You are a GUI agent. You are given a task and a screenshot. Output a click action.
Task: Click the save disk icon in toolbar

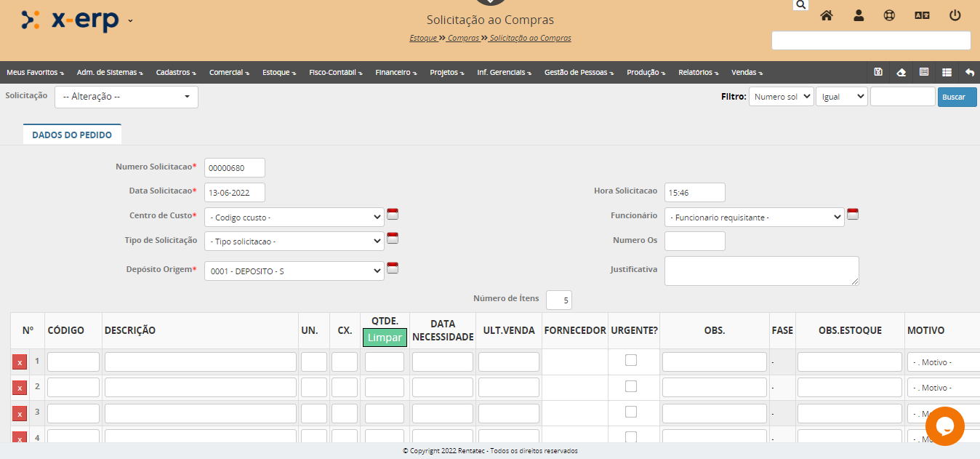[x=878, y=72]
